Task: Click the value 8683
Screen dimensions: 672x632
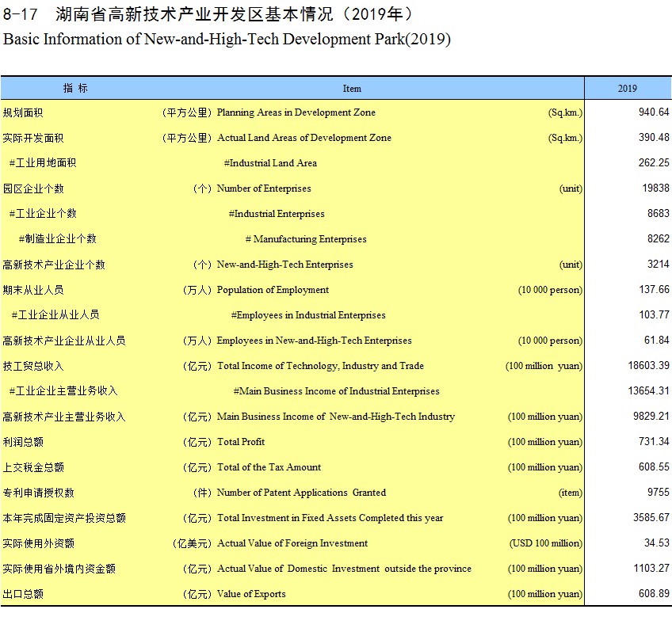Action: point(659,213)
